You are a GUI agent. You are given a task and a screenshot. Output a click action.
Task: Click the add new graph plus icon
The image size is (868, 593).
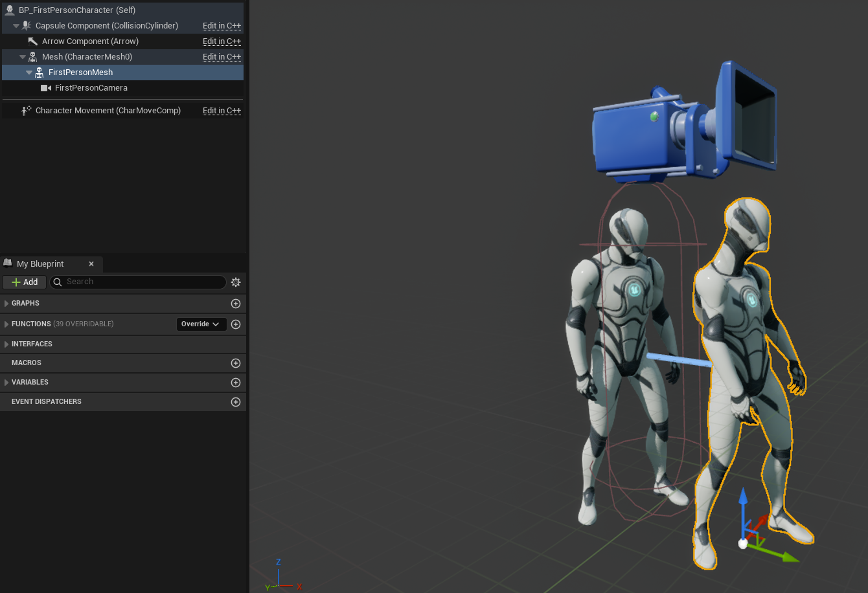pos(236,304)
